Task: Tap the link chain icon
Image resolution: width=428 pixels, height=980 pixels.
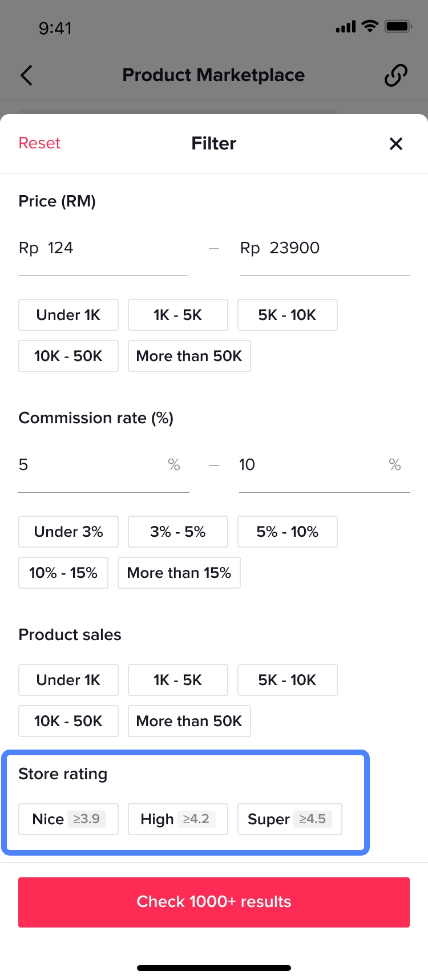Action: pyautogui.click(x=395, y=75)
